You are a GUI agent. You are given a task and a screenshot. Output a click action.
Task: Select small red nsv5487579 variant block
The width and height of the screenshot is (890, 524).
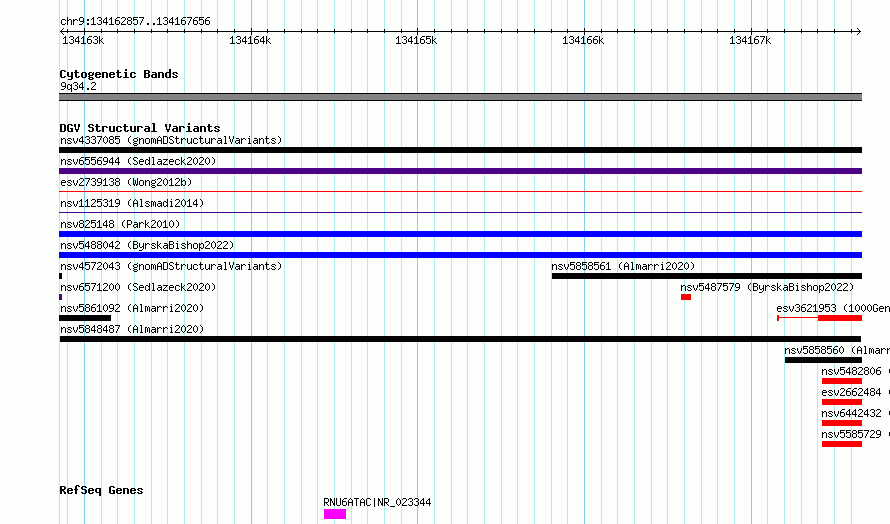click(686, 297)
